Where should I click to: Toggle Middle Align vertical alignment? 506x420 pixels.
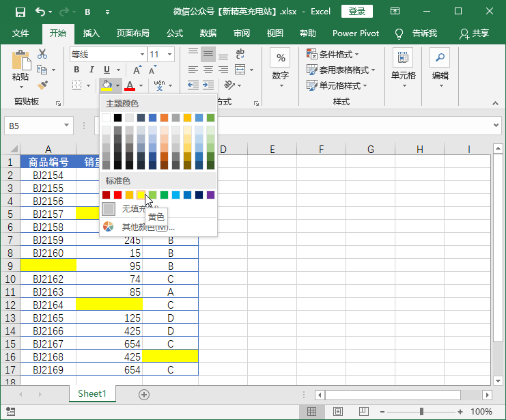tap(208, 54)
